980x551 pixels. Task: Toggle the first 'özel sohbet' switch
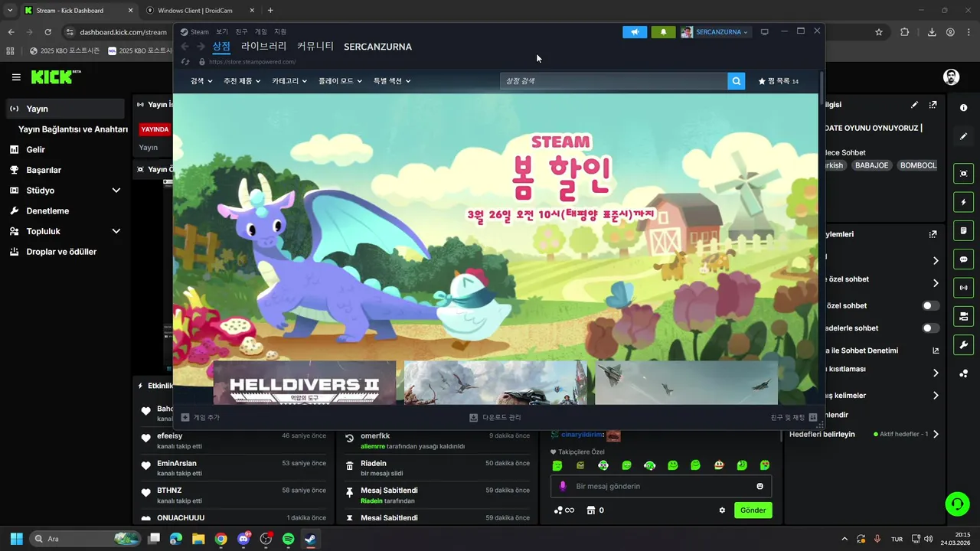tap(930, 305)
